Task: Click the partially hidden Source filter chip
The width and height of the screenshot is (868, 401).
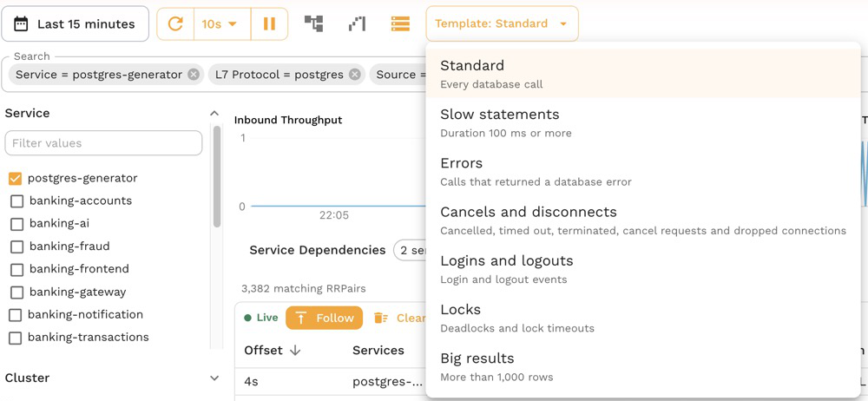Action: [x=398, y=75]
